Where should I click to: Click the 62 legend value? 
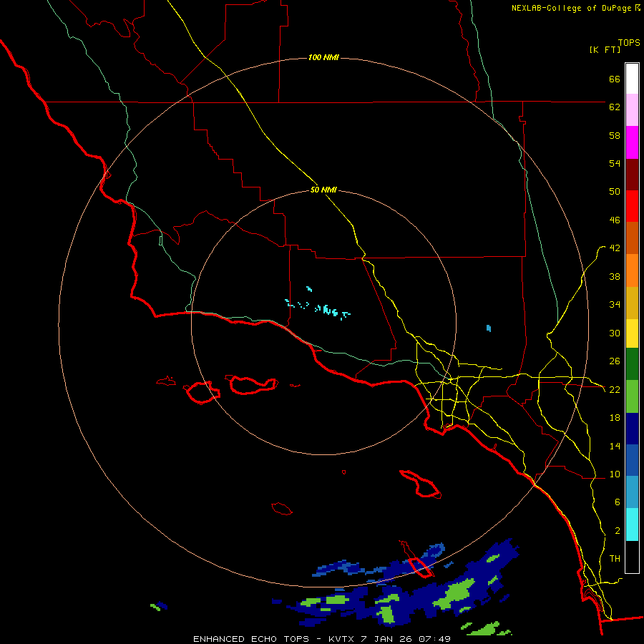click(x=615, y=107)
